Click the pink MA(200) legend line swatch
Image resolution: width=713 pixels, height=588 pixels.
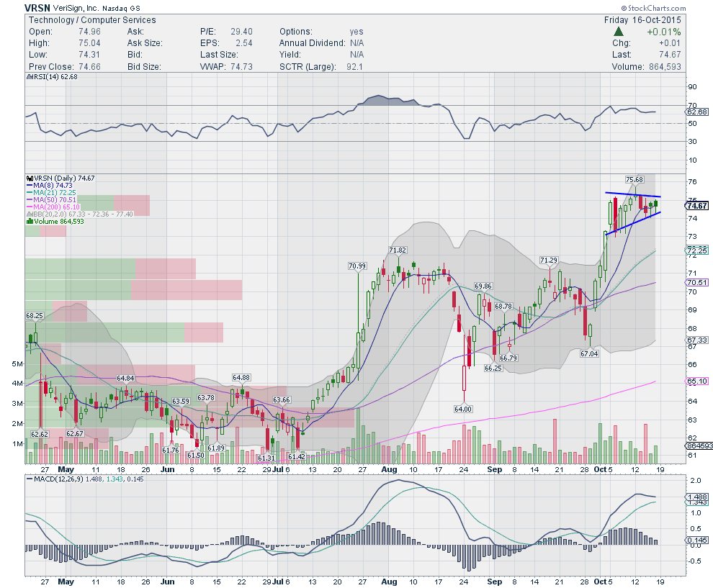(x=30, y=207)
